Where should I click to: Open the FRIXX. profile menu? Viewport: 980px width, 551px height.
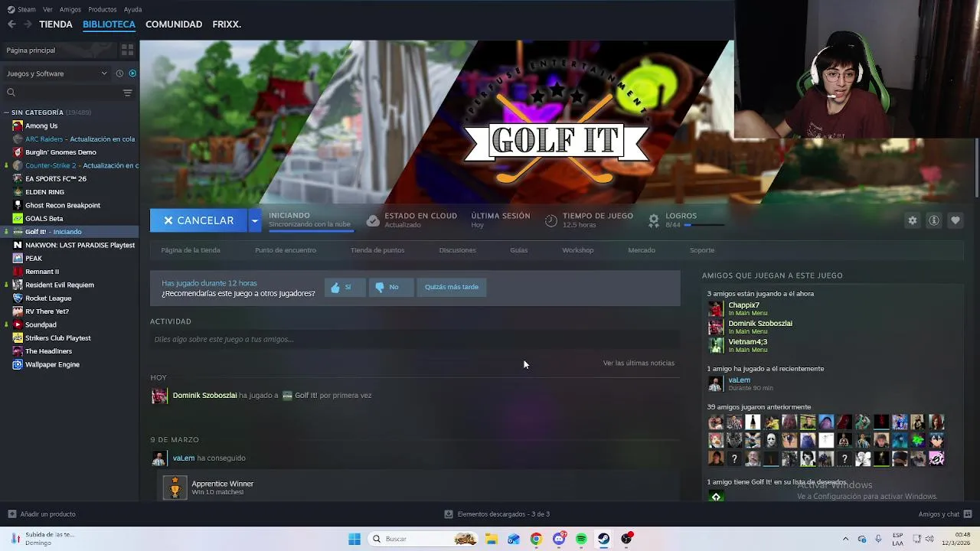pos(227,24)
